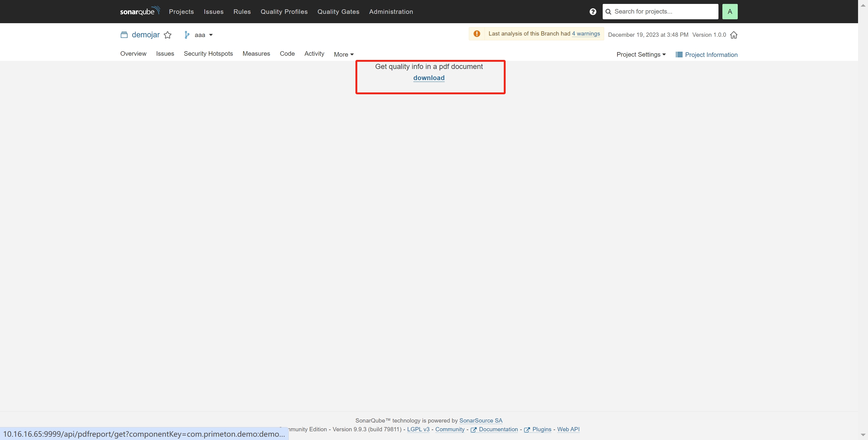
Task: View the 4 warnings link
Action: [586, 34]
